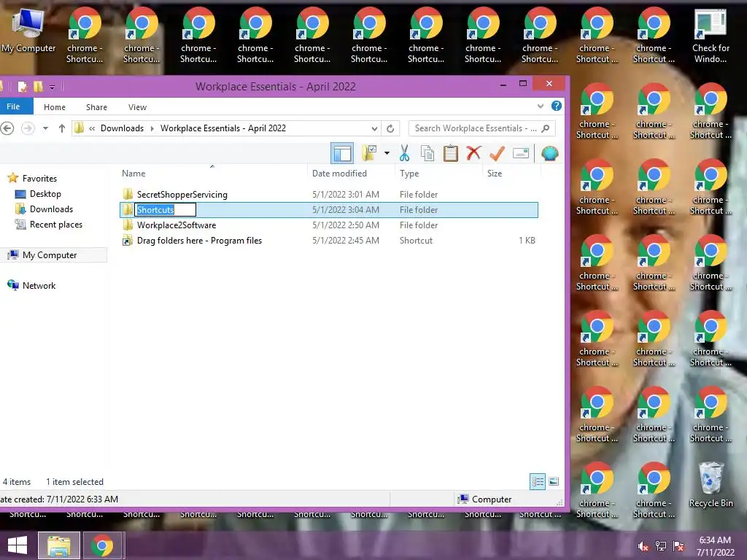Toggle the preview pane toolbar button
747x560 pixels.
pos(342,153)
